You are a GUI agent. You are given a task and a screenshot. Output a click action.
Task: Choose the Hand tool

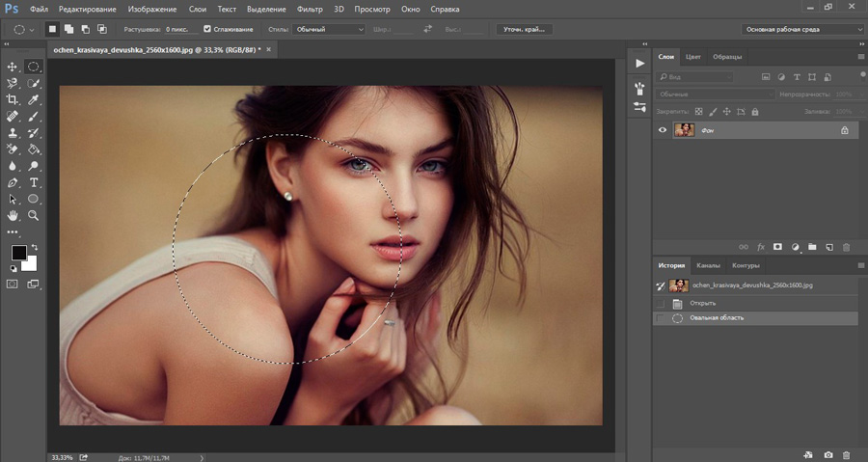(13, 215)
